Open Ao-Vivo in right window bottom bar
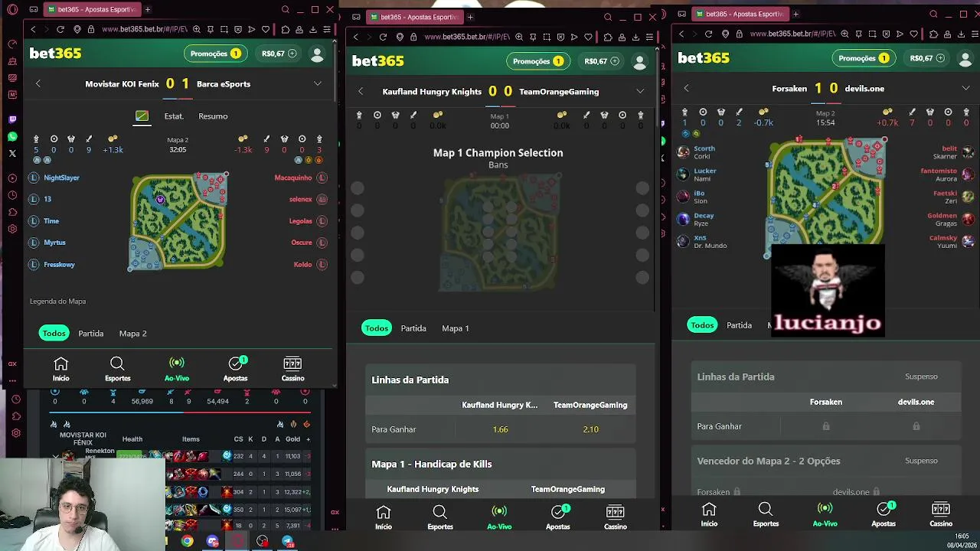This screenshot has width=980, height=551. click(825, 514)
